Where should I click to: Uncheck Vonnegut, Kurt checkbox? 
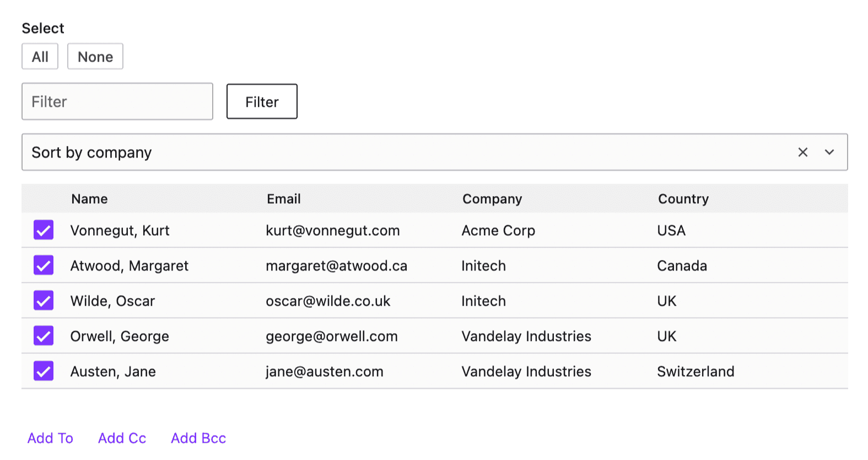[44, 230]
